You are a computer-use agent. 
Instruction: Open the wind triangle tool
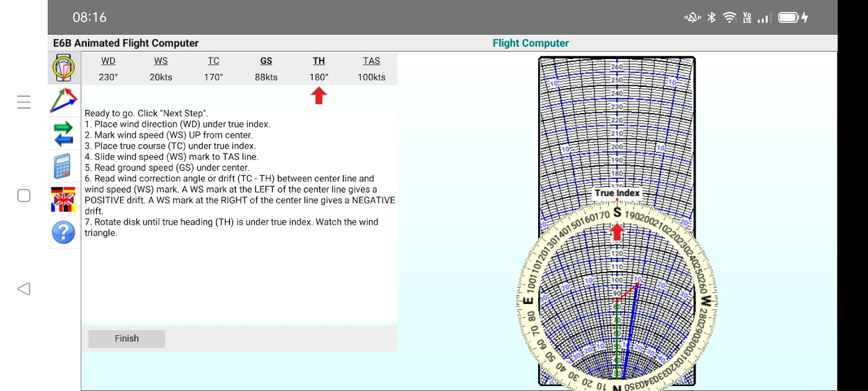tap(63, 101)
